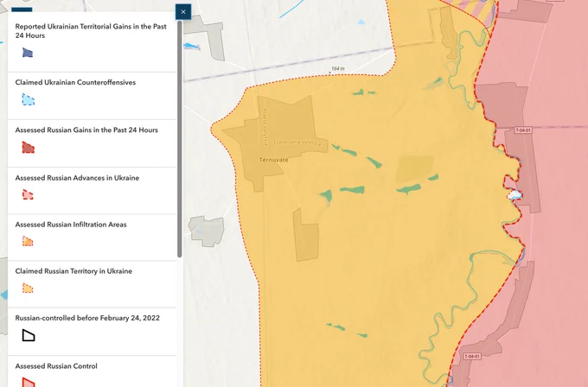Click the Assessed Russian Gains Past 24 Hours symbol
The image size is (588, 387).
[29, 147]
